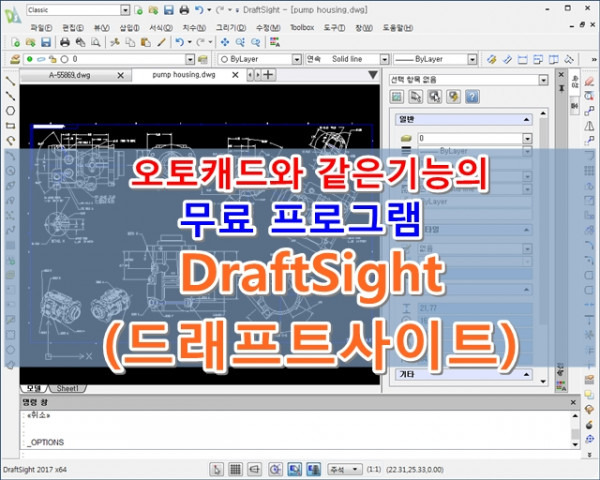Click Save icon in standard toolbar
Screen dimensions: 600x480
pos(46,42)
